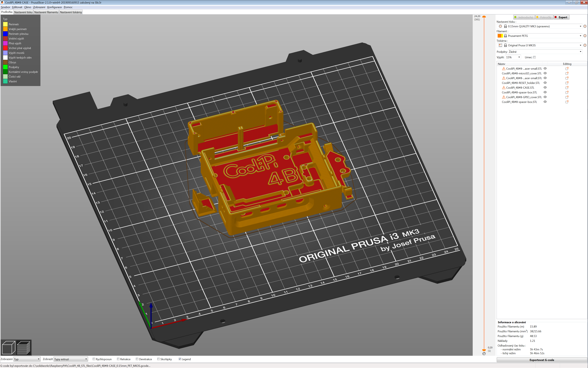Screen dimensions: 588x368
Task: Switch to the 3D editor cube view
Action: click(9, 347)
